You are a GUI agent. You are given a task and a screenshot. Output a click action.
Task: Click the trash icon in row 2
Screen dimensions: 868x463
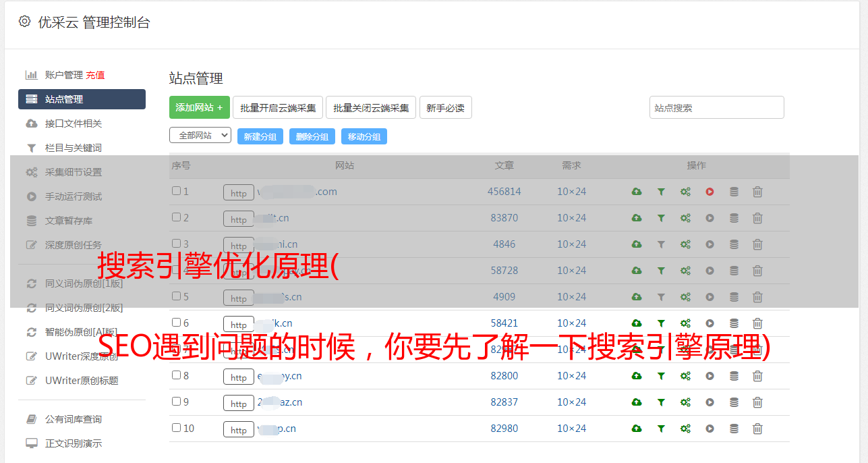pyautogui.click(x=757, y=218)
